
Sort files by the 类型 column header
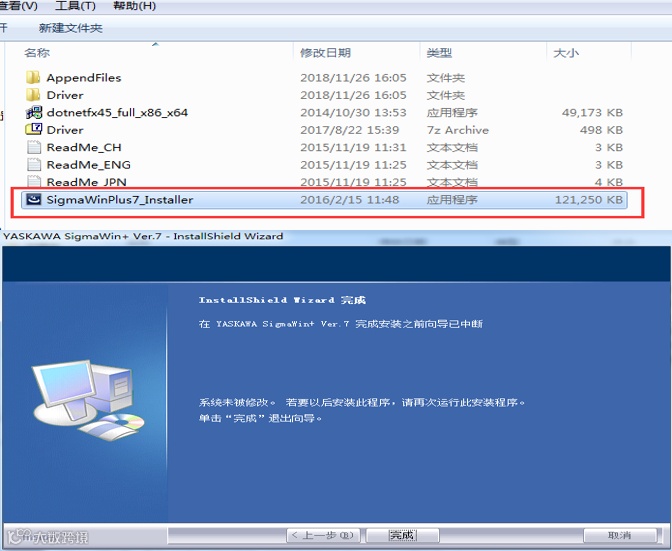[439, 53]
